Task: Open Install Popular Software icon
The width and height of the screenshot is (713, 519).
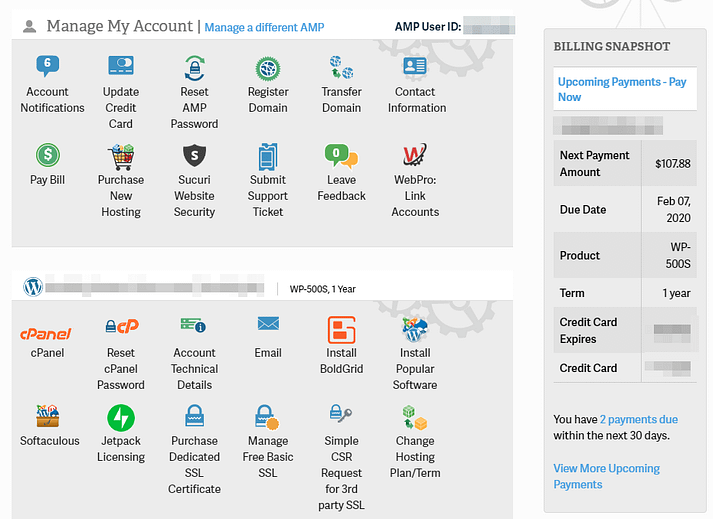Action: click(415, 330)
